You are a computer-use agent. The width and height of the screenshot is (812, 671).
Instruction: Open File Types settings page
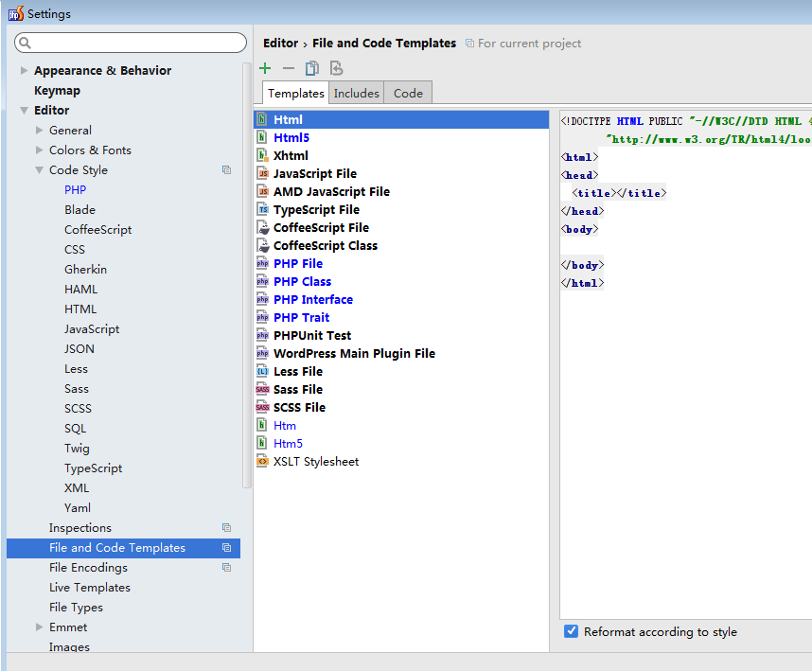76,608
